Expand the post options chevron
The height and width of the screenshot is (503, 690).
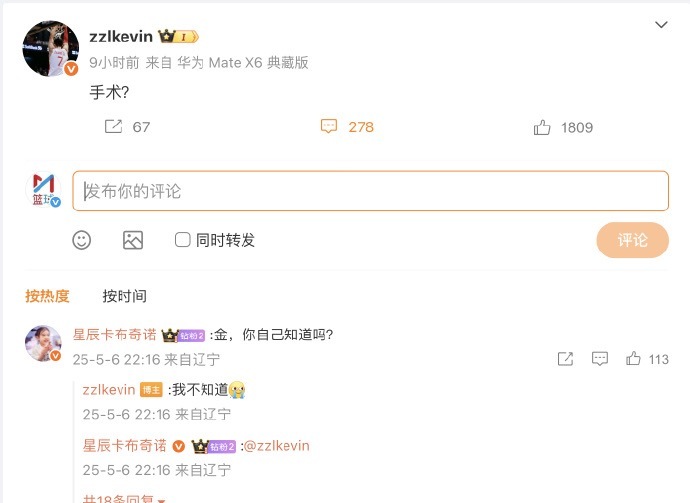[x=661, y=25]
